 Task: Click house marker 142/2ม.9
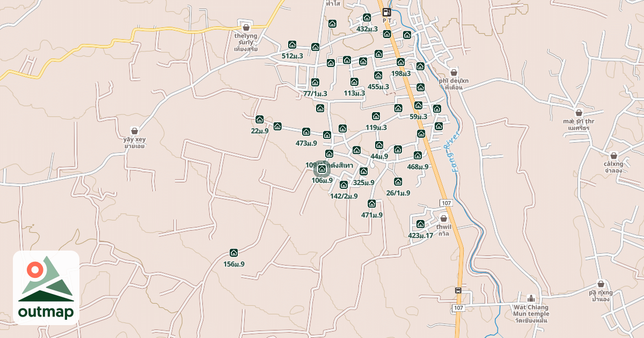coord(344,185)
